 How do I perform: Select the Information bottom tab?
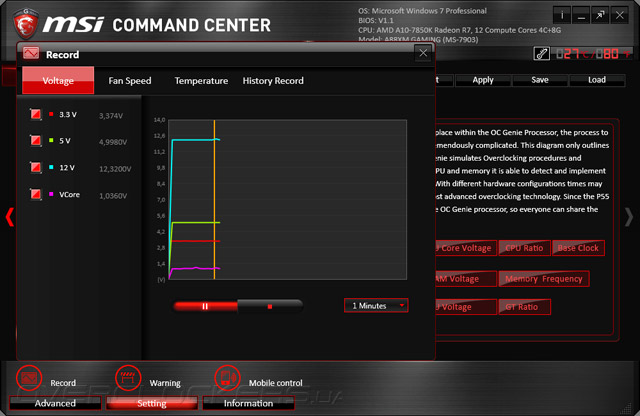[x=248, y=403]
